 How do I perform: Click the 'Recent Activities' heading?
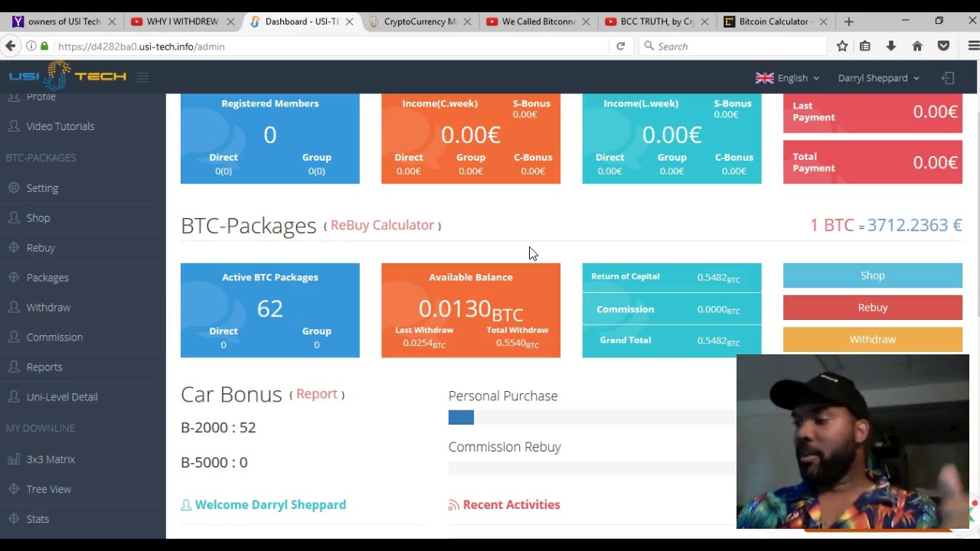coord(511,505)
